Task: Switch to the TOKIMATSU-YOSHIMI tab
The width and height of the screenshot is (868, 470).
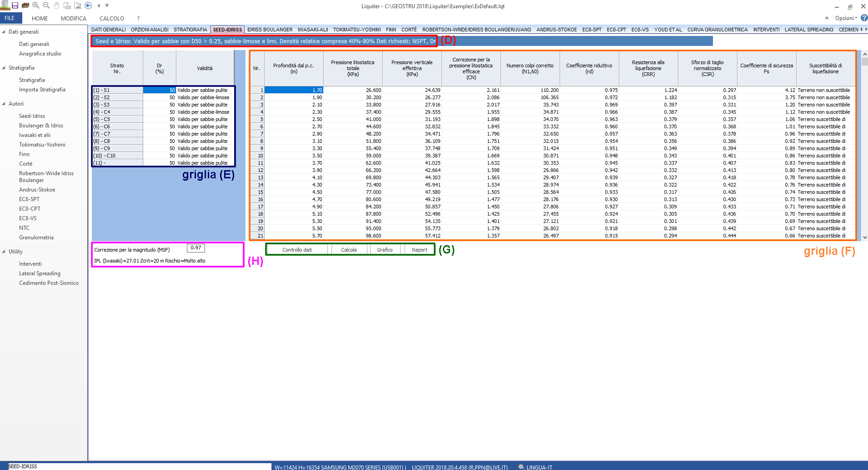Action: point(357,30)
